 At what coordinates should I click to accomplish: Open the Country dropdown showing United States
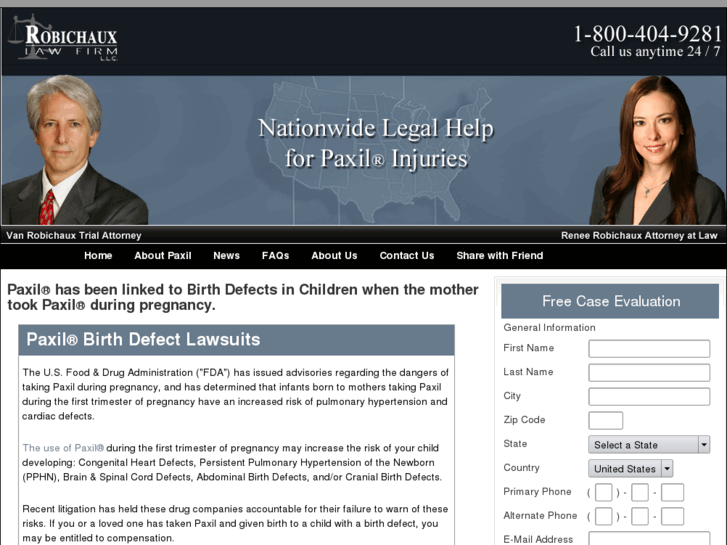pyautogui.click(x=631, y=468)
